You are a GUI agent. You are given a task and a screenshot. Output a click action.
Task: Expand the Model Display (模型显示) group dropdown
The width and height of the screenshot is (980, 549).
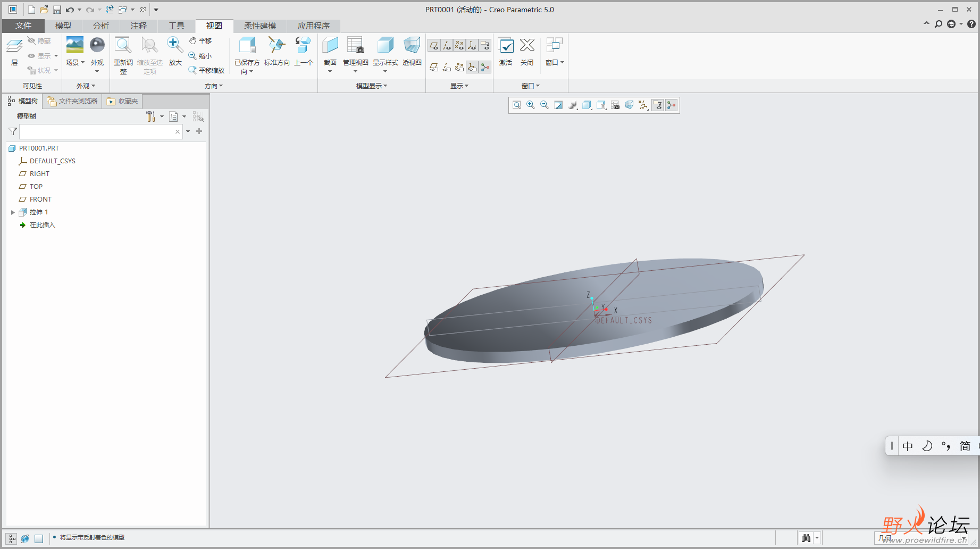coord(371,86)
